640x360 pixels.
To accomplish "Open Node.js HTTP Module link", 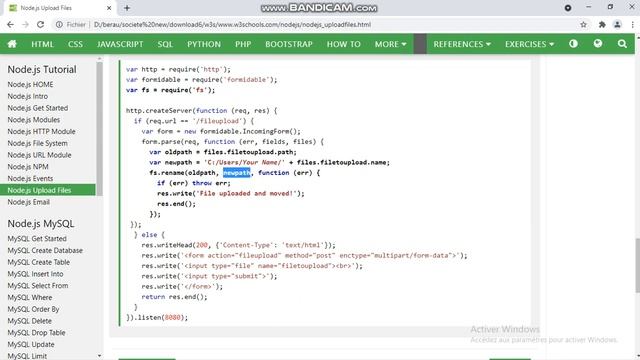I will 41,131.
